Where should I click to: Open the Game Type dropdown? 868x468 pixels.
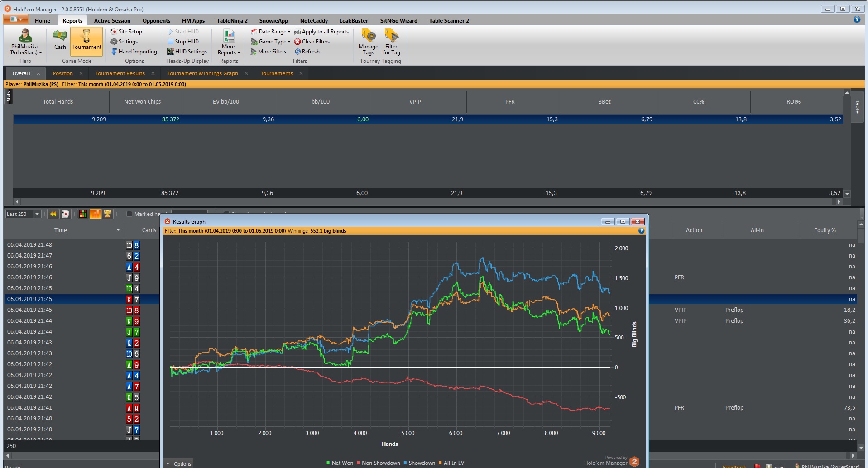coord(270,42)
